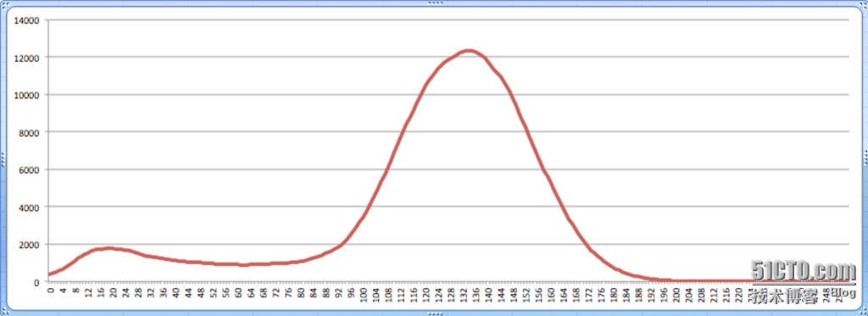Select the 2000 vertical axis label
This screenshot has height=316, width=868.
(30, 244)
